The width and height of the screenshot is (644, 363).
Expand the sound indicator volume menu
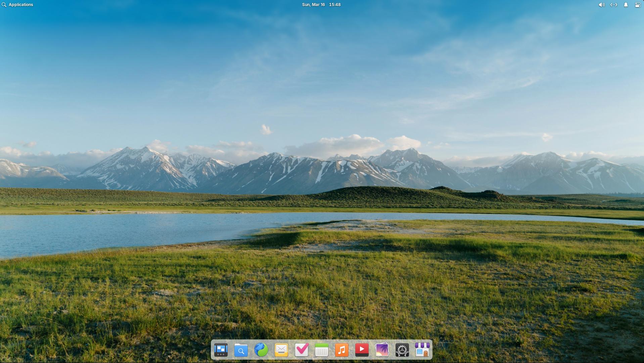tap(601, 4)
